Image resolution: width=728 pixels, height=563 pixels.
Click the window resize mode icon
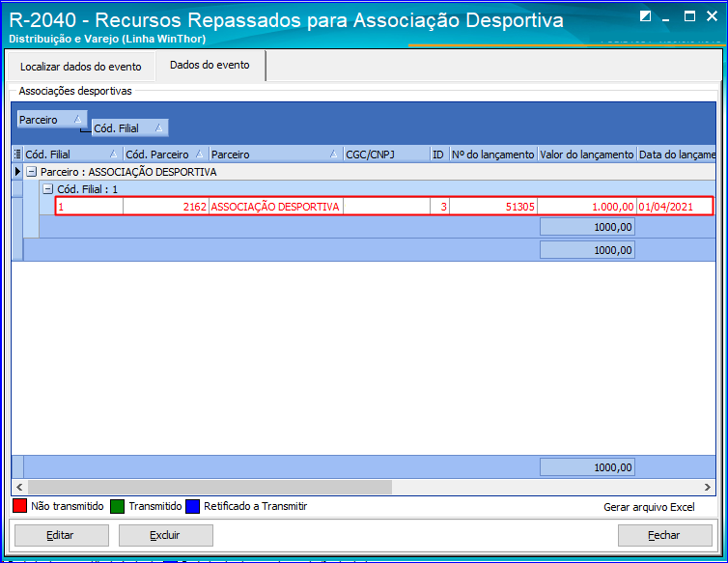(645, 16)
